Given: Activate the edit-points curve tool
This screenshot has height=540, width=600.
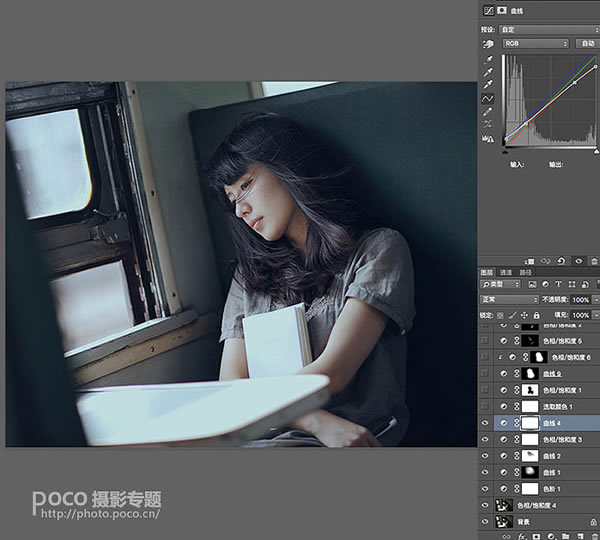Looking at the screenshot, I should tap(488, 99).
